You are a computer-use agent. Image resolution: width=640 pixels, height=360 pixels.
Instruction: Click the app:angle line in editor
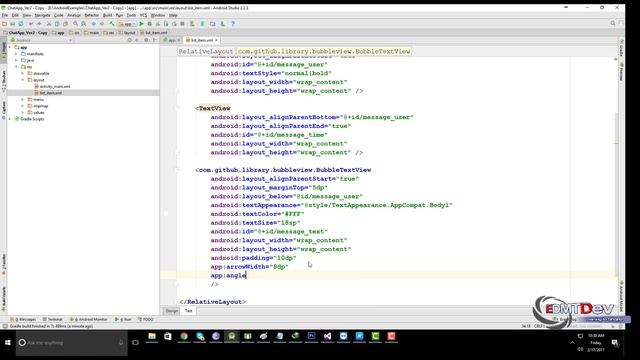click(229, 276)
